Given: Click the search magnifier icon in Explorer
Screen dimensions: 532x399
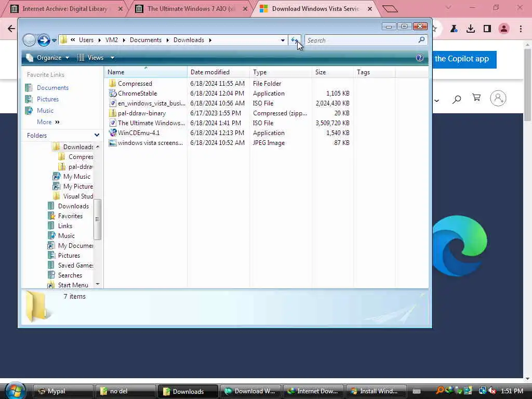Looking at the screenshot, I should 421,40.
